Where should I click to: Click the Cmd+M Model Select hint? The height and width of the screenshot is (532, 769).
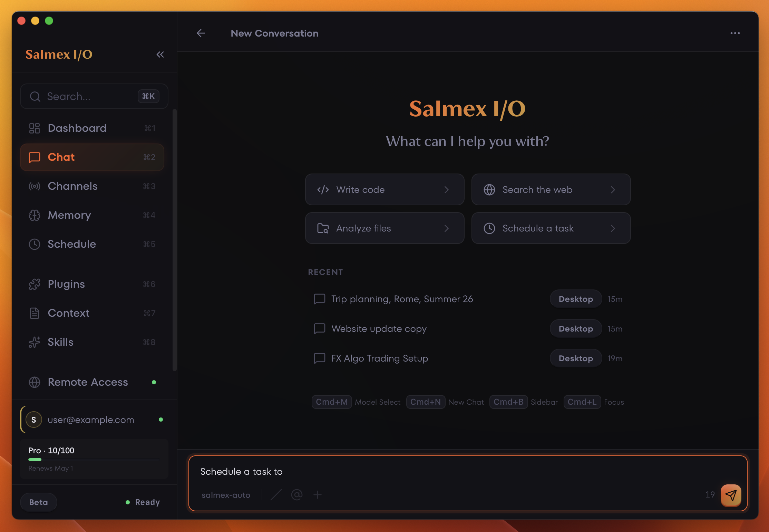[x=356, y=402]
